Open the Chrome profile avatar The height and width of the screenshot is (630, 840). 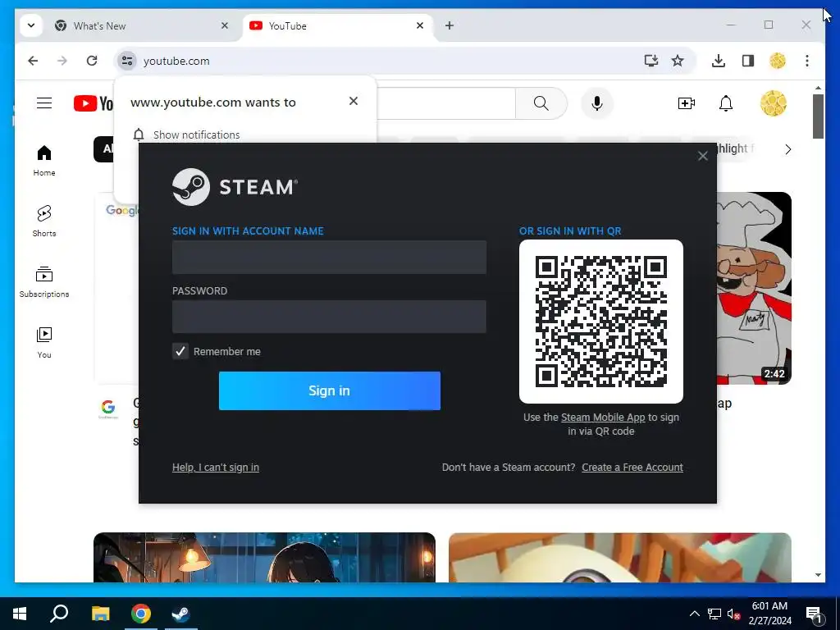tap(778, 61)
